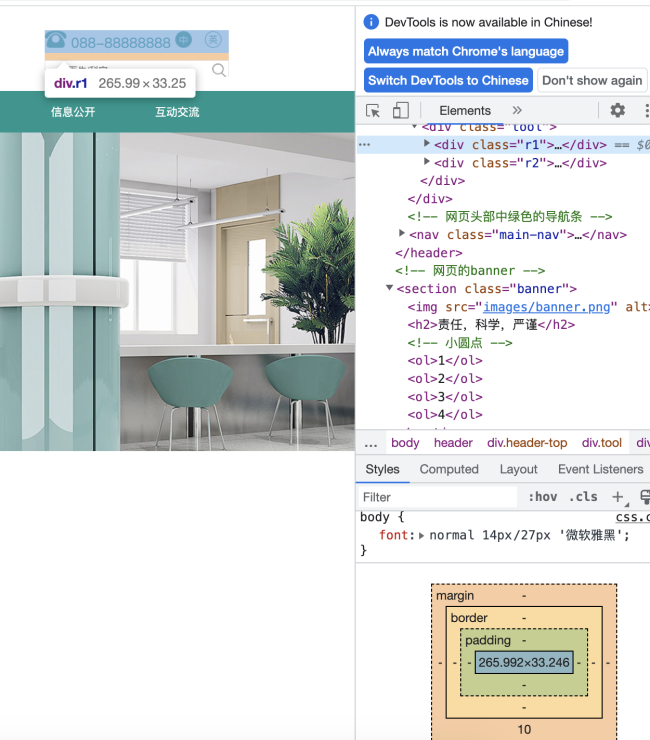
Task: Click Always match Chrome's language button
Action: [466, 51]
